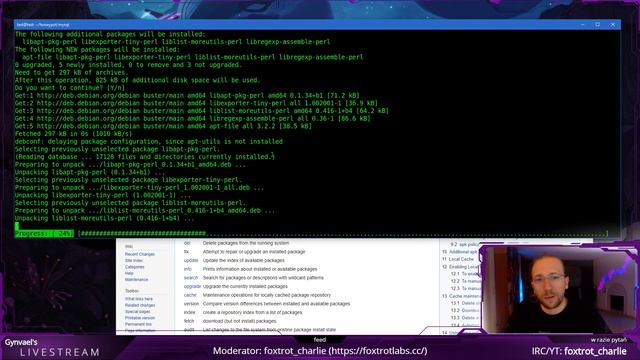Click the 'del' command entry
This screenshot has height=360, width=640.
(187, 243)
